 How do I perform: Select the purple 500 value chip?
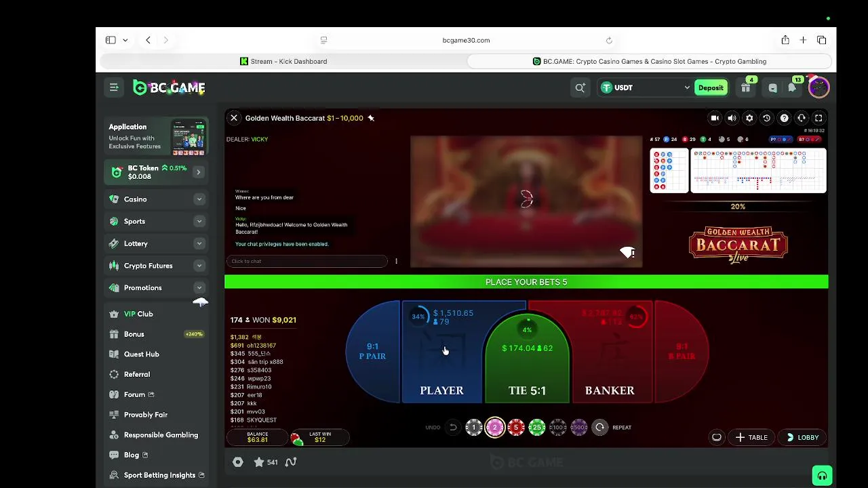(x=578, y=428)
